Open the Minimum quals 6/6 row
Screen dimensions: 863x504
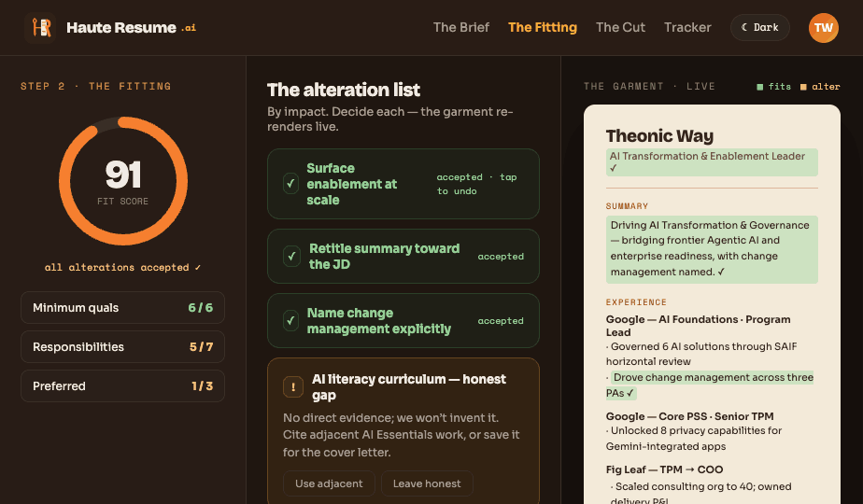[122, 308]
